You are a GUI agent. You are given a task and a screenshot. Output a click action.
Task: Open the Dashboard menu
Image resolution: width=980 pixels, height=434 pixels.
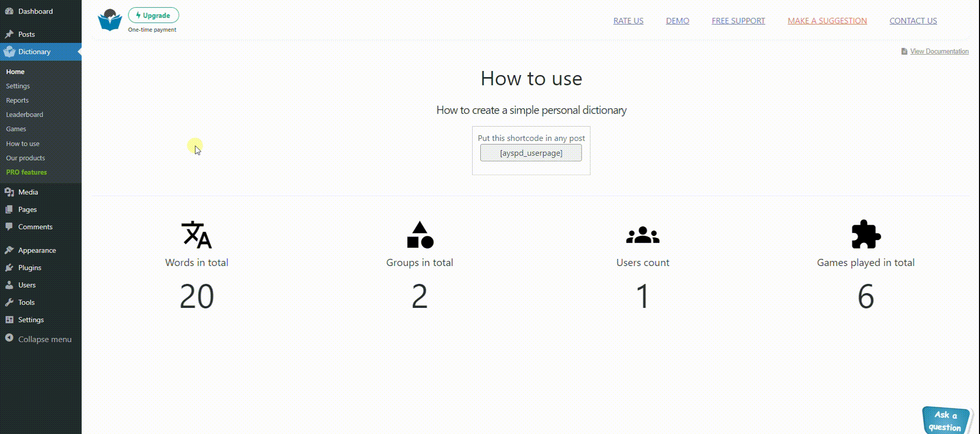click(x=41, y=11)
